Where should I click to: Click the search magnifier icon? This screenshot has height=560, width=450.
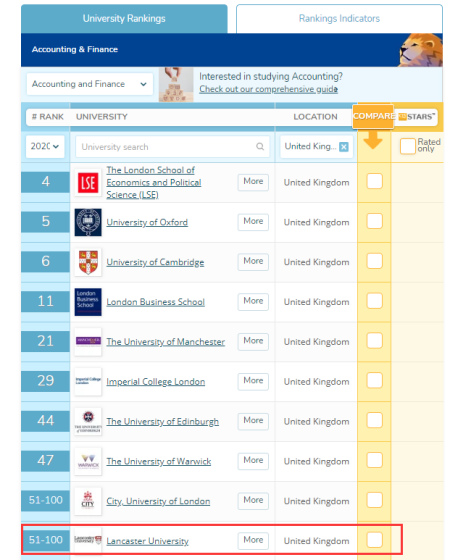click(260, 146)
